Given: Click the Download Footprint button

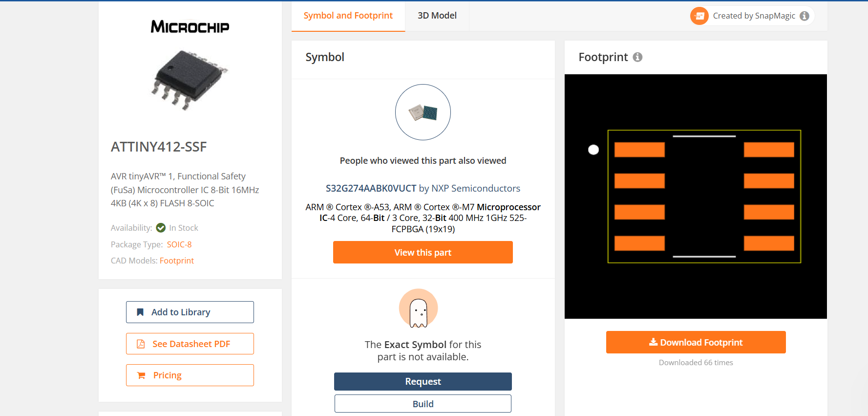Looking at the screenshot, I should (696, 342).
